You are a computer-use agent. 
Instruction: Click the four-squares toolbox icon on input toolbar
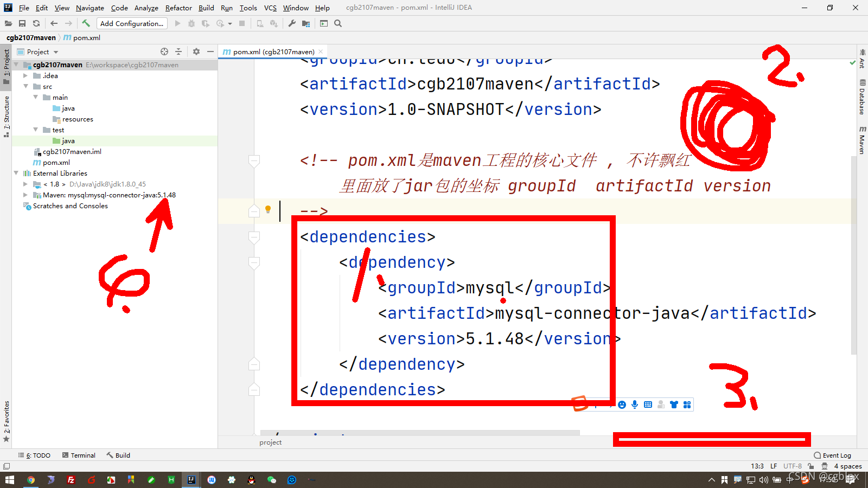(x=687, y=404)
